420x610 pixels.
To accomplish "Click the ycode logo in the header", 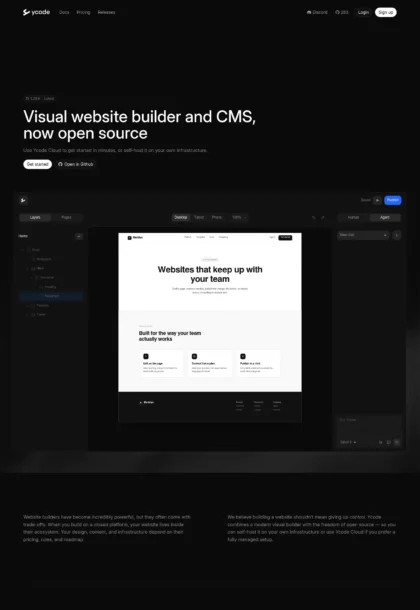I will (x=36, y=12).
